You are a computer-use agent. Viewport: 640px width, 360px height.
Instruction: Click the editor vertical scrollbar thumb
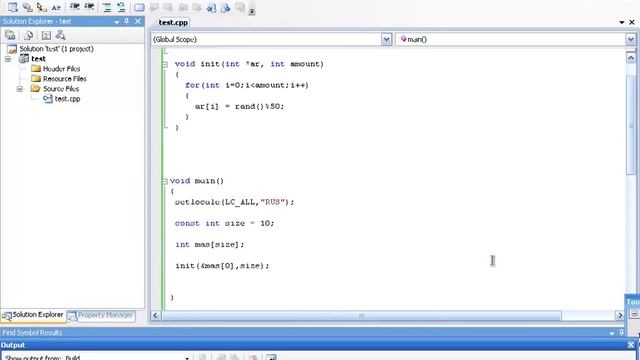point(631,124)
